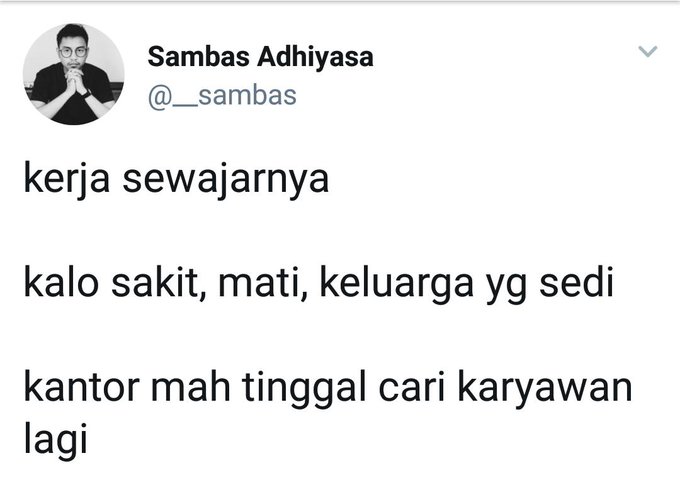The image size is (680, 497).
Task: Click the word "kalo" in the tweet
Action: [61, 284]
